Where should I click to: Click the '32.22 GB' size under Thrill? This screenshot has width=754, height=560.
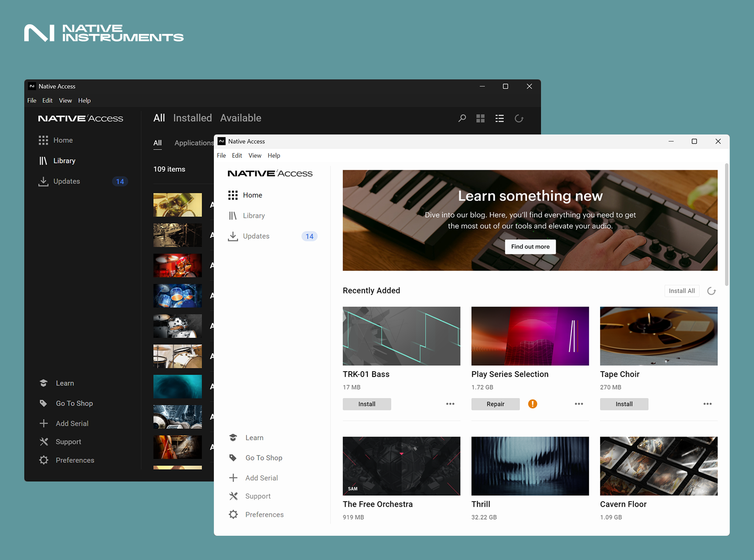[x=484, y=517]
